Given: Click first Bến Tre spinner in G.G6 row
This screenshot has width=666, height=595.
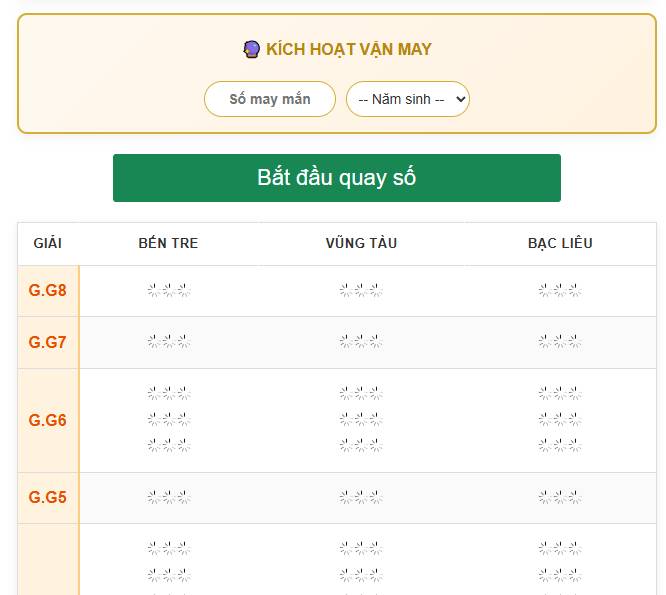Looking at the screenshot, I should coord(169,393).
